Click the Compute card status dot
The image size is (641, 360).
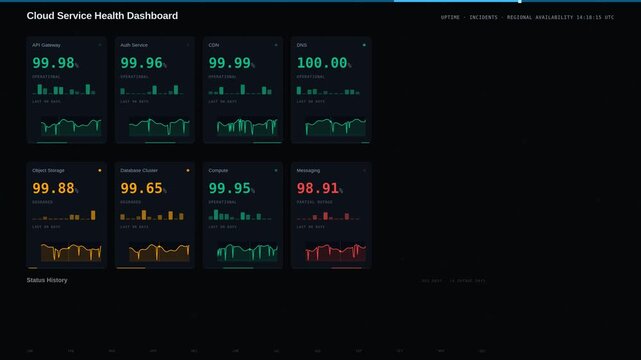[276, 170]
